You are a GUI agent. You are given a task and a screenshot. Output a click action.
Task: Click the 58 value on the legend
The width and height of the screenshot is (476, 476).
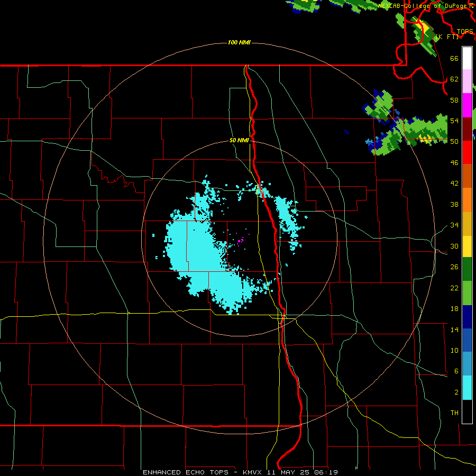(x=454, y=100)
